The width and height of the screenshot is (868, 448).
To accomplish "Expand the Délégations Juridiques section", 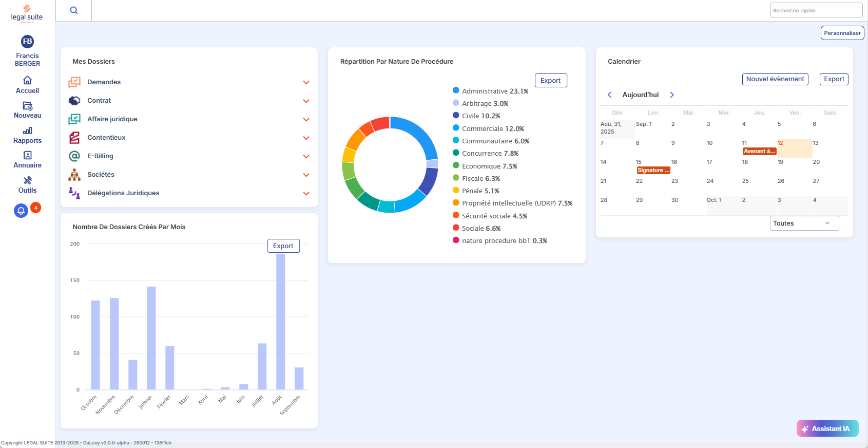I will tap(306, 193).
